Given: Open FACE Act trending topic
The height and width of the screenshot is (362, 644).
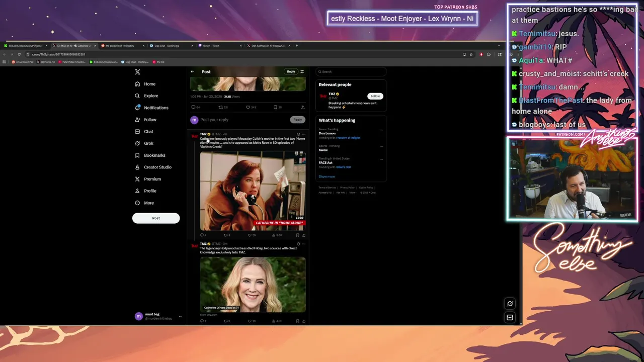Looking at the screenshot, I should coord(326,162).
